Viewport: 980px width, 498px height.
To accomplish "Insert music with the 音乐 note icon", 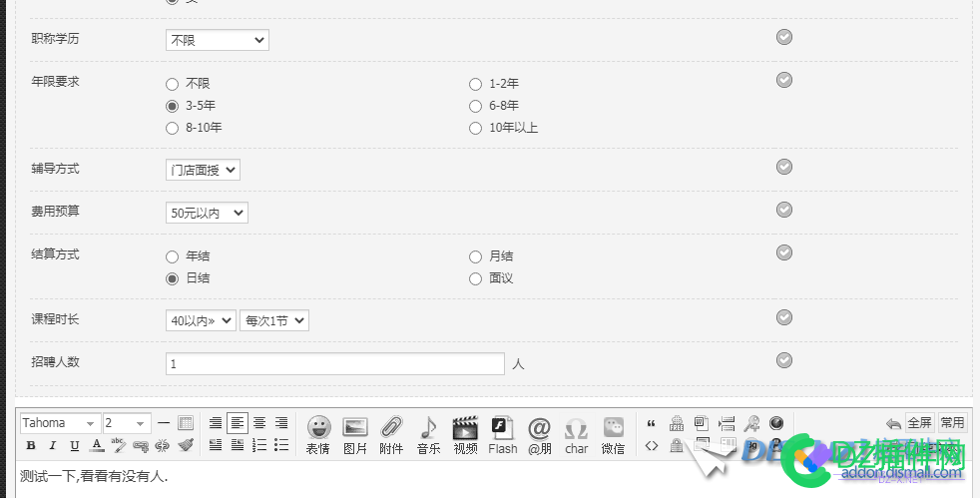I will [x=429, y=435].
